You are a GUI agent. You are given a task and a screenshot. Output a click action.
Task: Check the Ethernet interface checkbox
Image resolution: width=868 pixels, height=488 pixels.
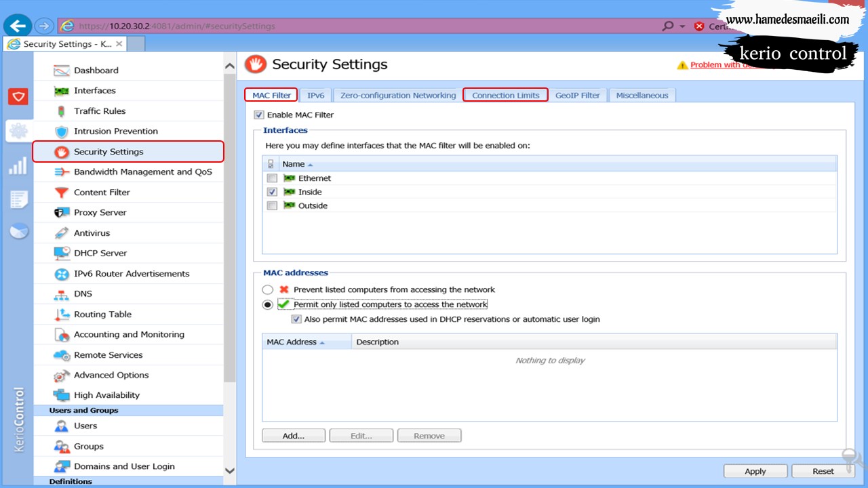pyautogui.click(x=272, y=178)
